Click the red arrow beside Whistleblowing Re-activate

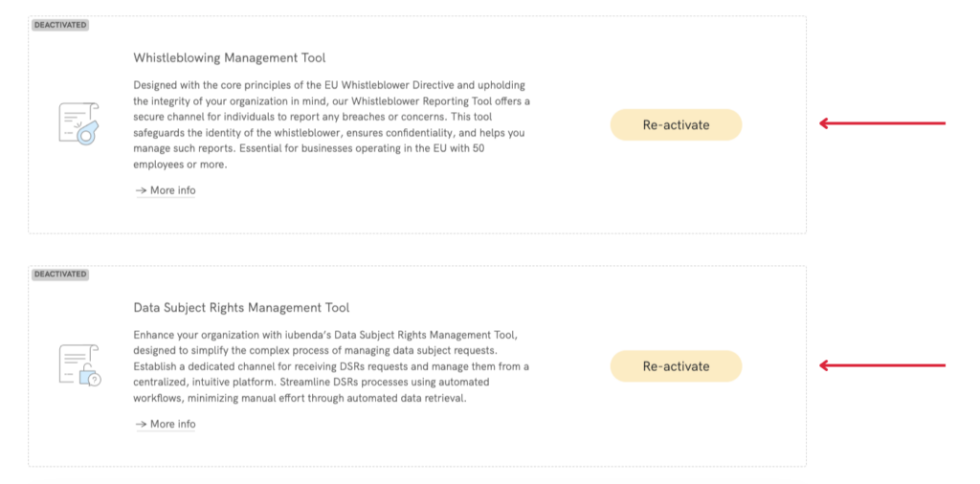(881, 123)
